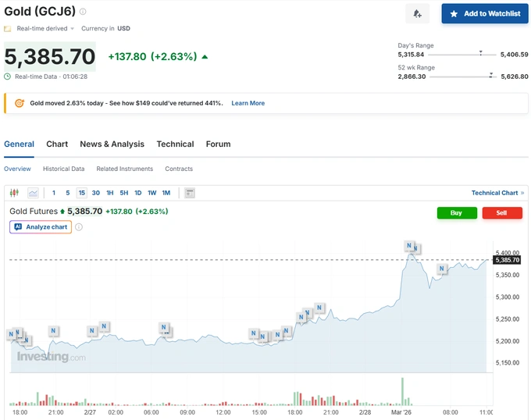The image size is (531, 420).
Task: Click the news marker at chart peak
Action: tap(409, 246)
